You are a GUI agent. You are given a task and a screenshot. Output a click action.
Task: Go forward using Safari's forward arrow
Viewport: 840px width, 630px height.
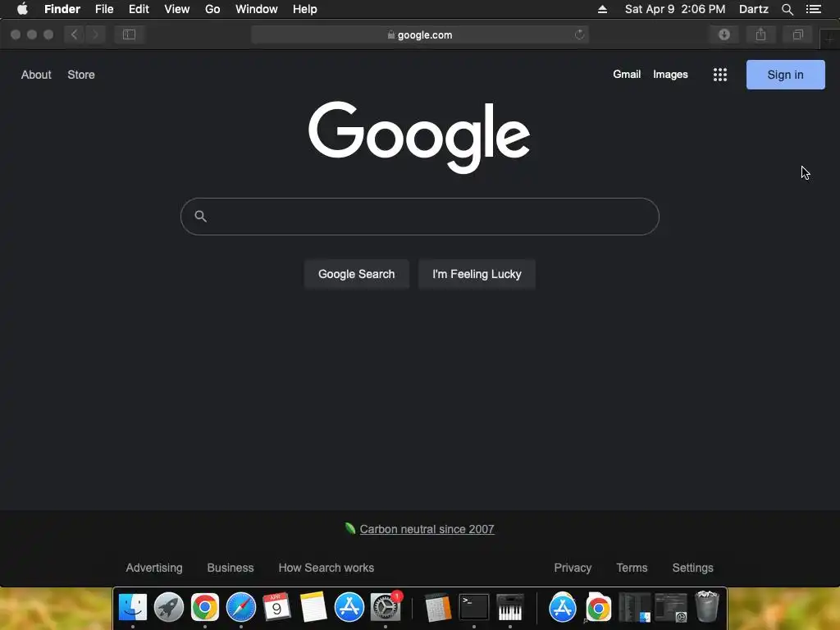coord(95,34)
